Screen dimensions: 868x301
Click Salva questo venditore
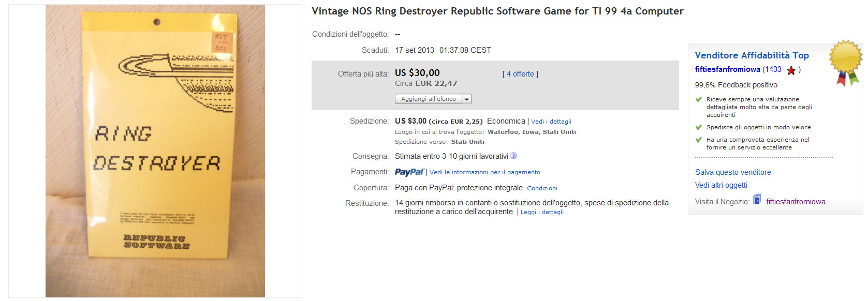[x=733, y=172]
